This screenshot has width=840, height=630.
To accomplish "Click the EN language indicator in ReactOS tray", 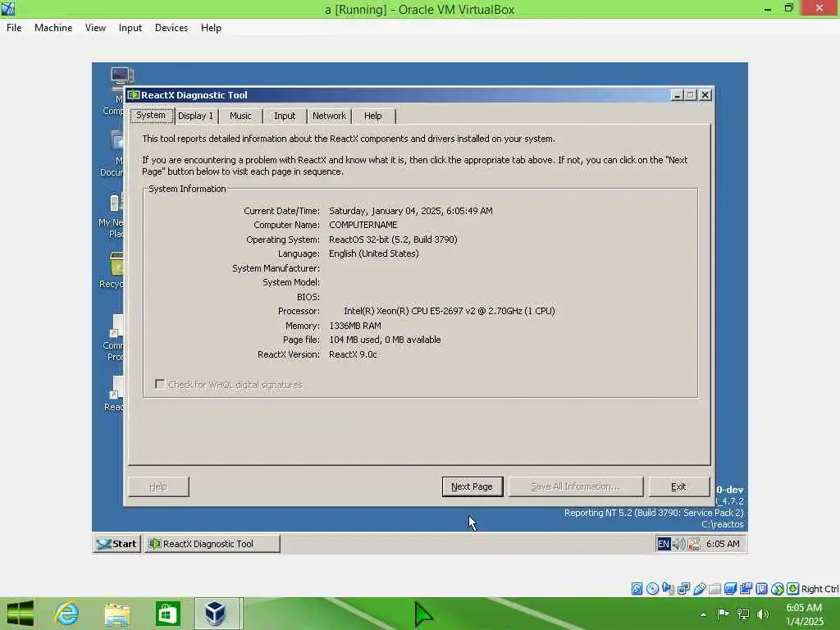I will (663, 544).
